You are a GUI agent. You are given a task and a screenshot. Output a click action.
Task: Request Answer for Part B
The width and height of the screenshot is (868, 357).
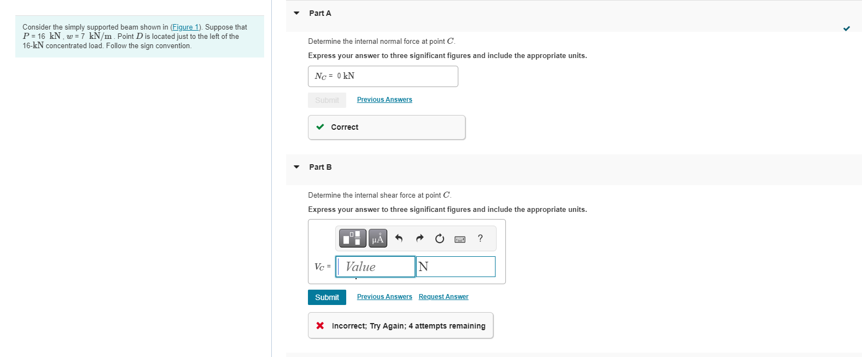(443, 296)
